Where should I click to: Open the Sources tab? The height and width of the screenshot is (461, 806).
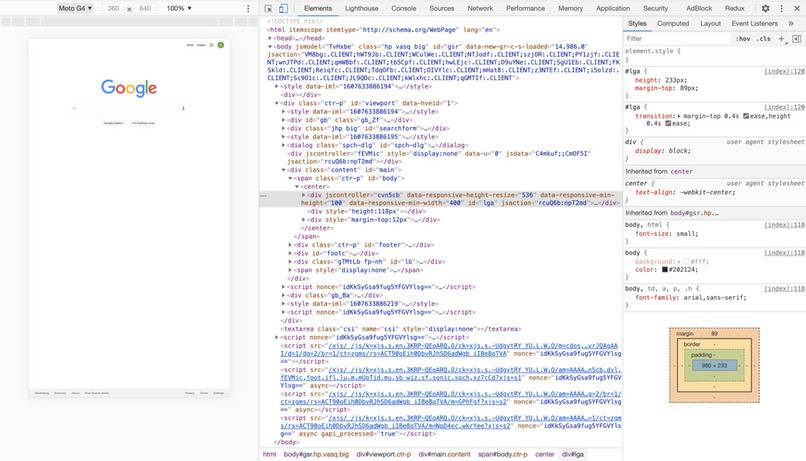click(x=442, y=9)
